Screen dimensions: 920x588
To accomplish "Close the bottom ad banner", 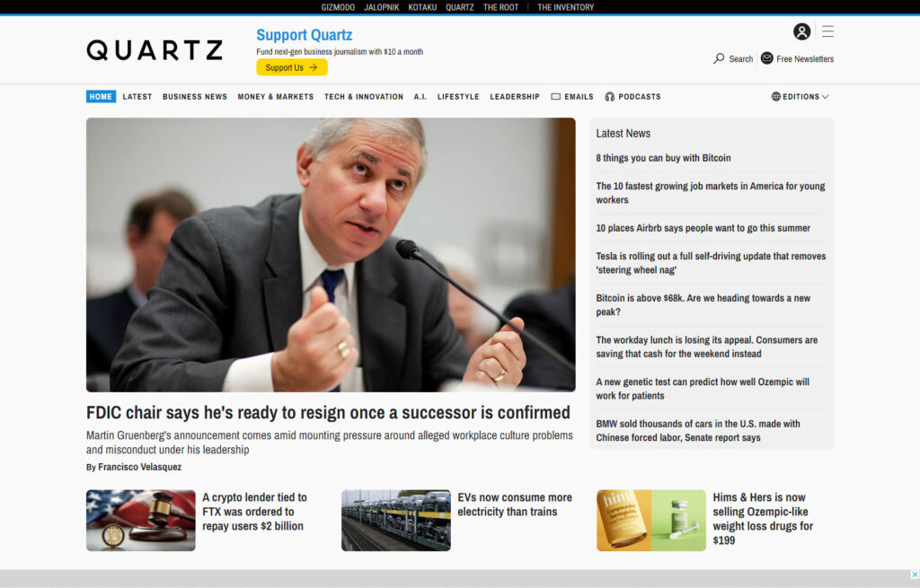I will click(915, 575).
